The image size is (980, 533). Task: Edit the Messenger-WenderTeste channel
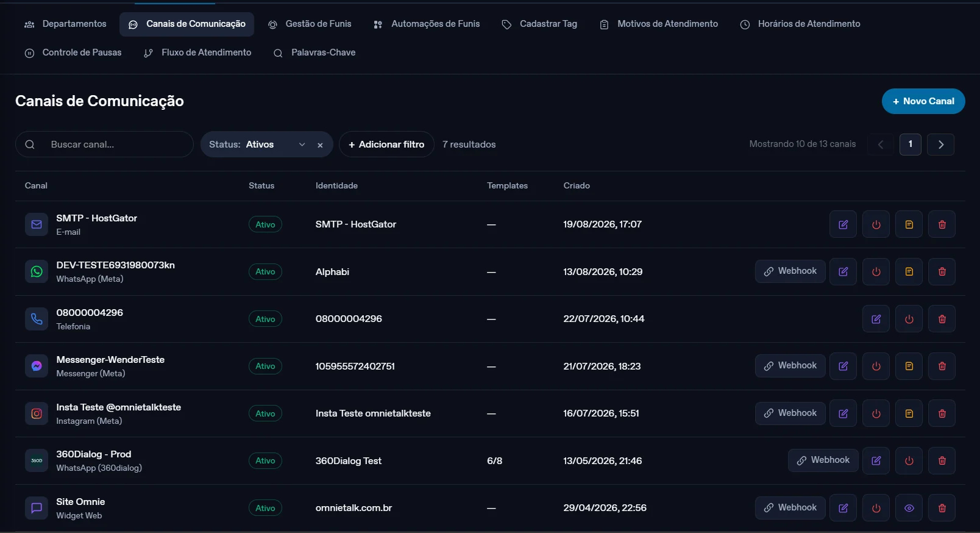tap(843, 366)
